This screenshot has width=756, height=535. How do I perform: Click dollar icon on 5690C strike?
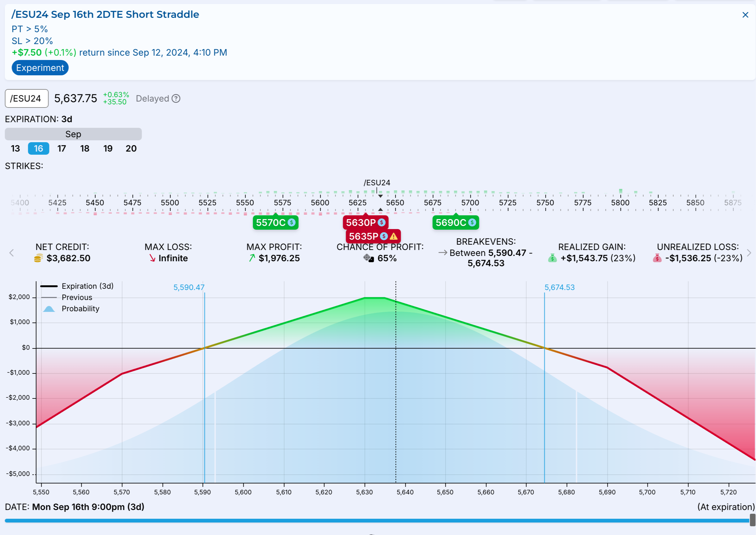(472, 223)
